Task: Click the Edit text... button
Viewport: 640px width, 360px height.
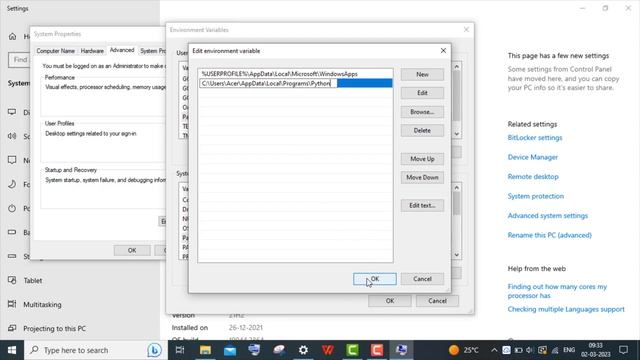Action: point(422,205)
